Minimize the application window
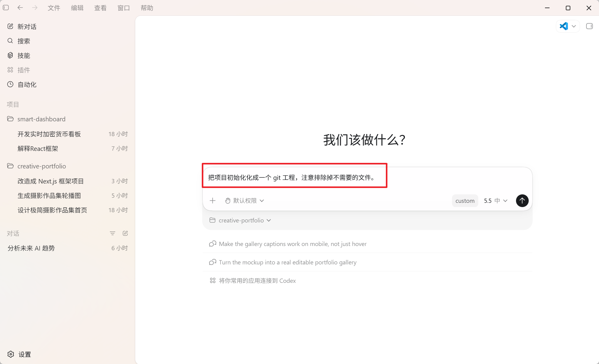 [547, 8]
